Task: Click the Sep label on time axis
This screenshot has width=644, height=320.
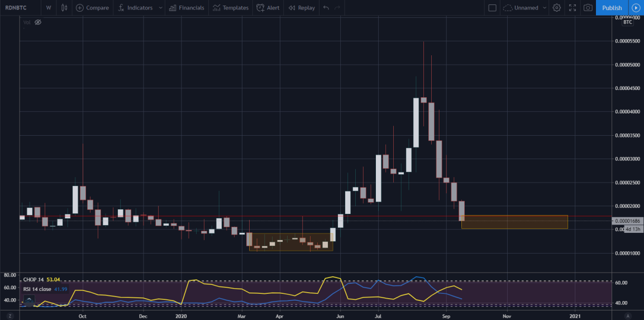Action: tap(446, 316)
